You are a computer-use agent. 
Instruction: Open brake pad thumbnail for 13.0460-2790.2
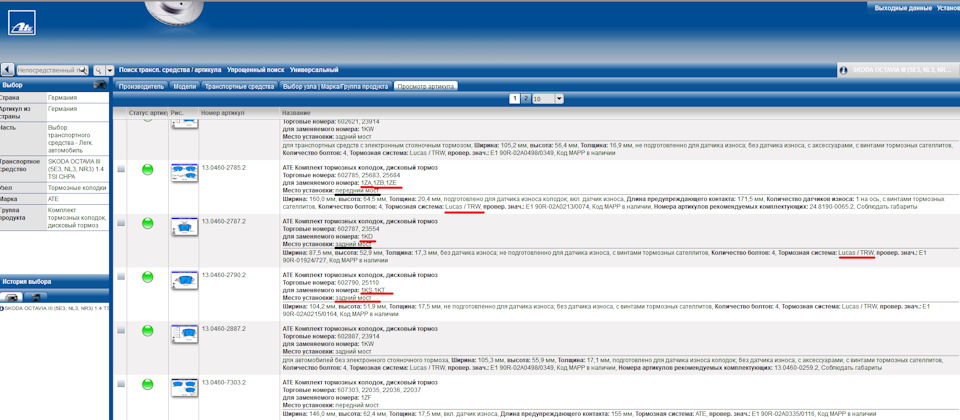coord(184,280)
